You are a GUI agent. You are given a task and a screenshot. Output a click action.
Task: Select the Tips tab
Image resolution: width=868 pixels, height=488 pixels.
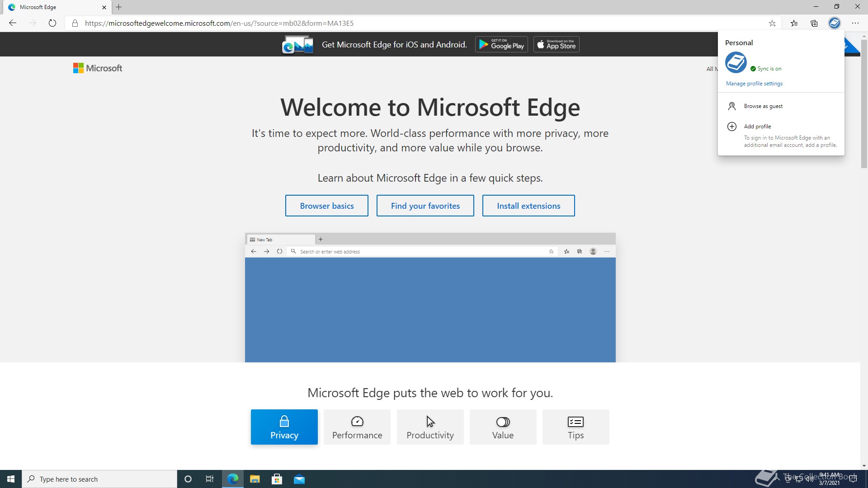click(576, 427)
